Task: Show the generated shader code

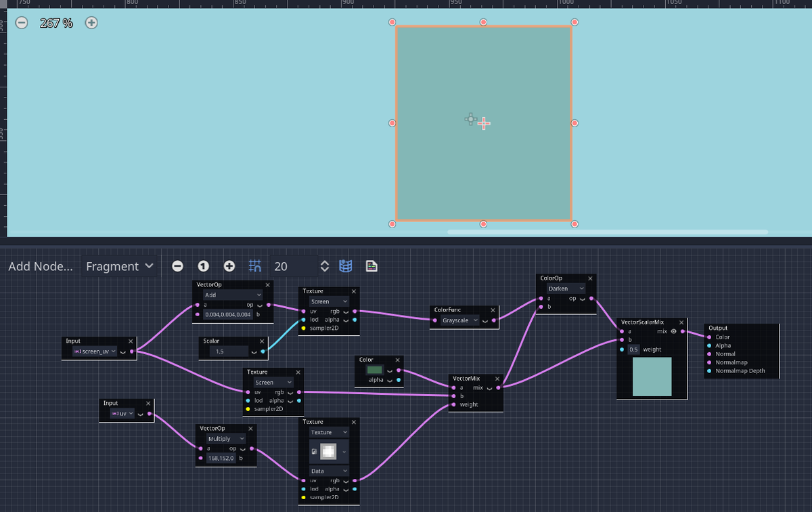Action: click(x=371, y=266)
